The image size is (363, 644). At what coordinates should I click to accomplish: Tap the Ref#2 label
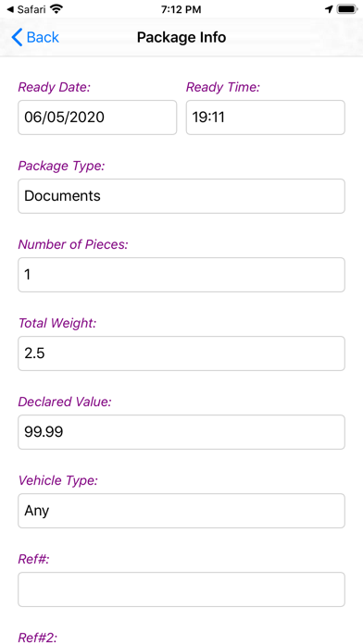click(x=38, y=638)
